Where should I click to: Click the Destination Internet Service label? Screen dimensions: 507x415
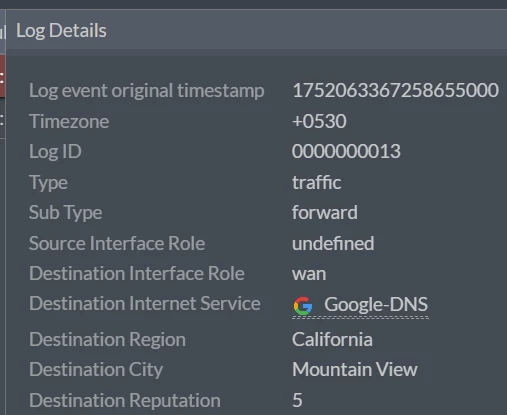(x=145, y=303)
